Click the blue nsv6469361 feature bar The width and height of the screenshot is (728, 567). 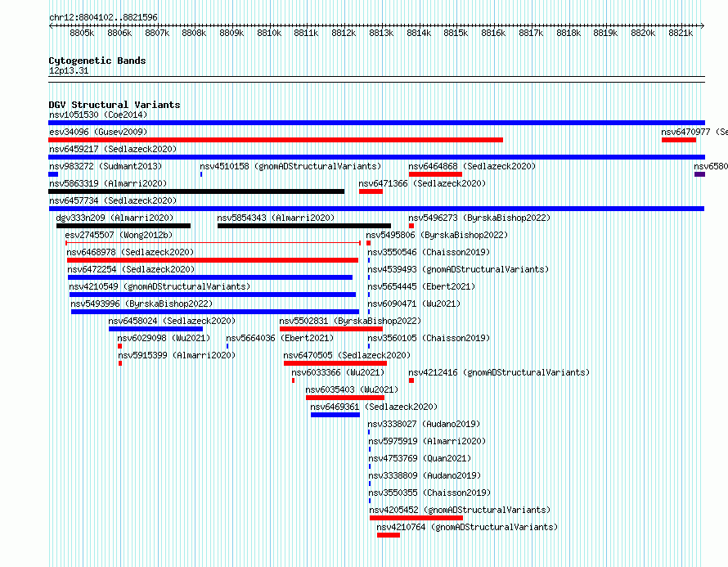(x=335, y=415)
